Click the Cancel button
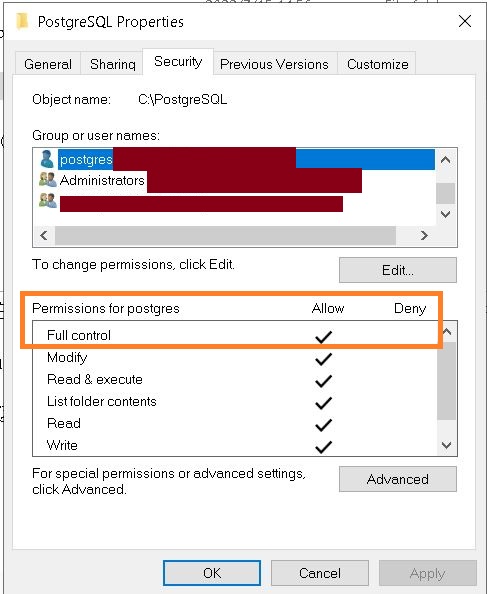Screen dimensions: 487x594 (320, 573)
